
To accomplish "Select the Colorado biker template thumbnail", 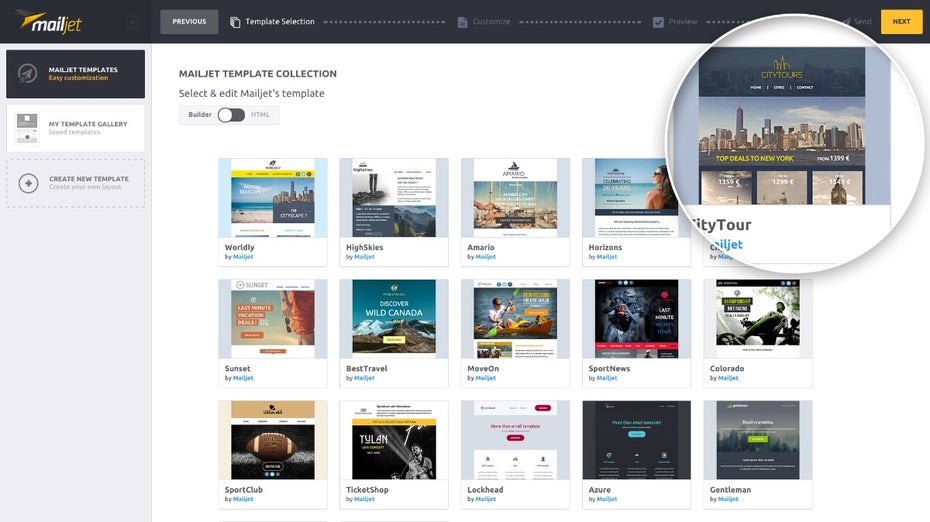I will tap(757, 319).
